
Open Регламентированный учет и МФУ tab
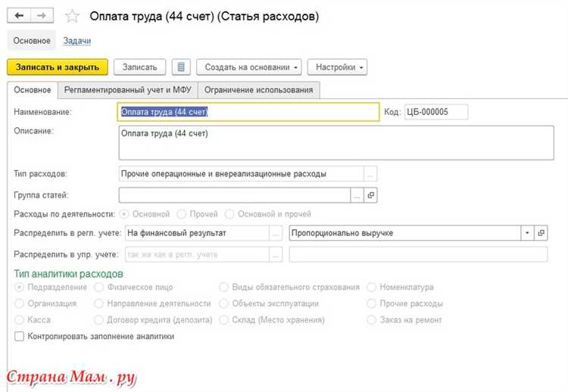[x=127, y=90]
